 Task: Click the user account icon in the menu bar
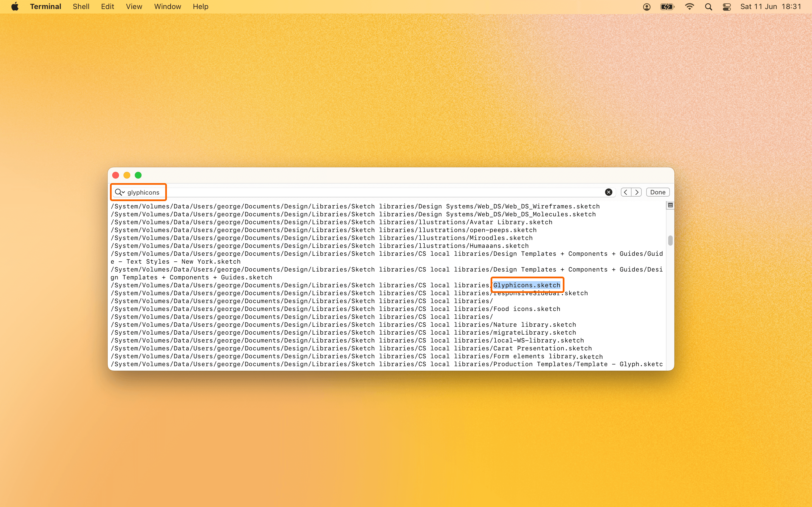(x=646, y=6)
